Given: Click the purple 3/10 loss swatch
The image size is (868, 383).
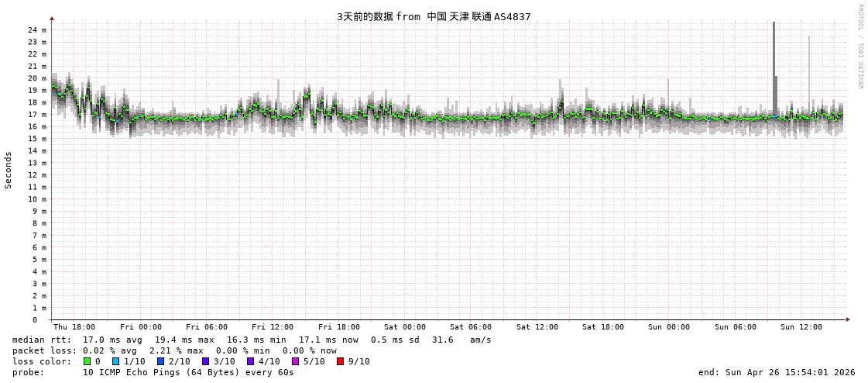Looking at the screenshot, I should pyautogui.click(x=205, y=361).
